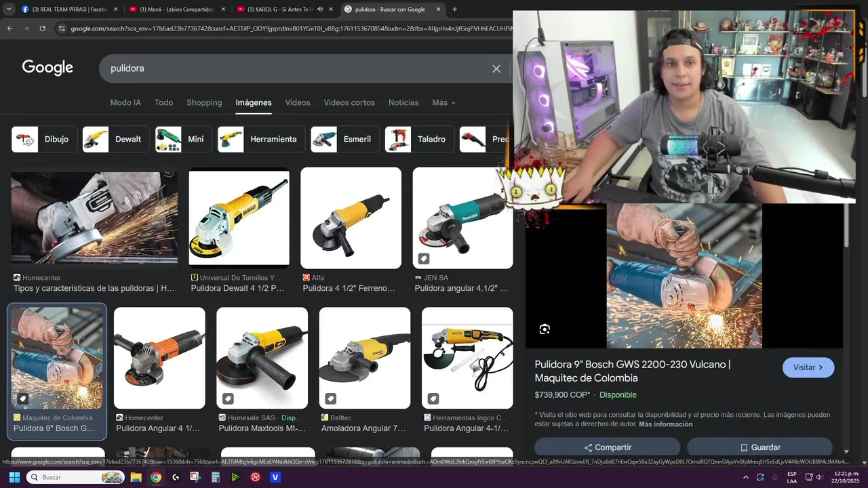Open the Belltec Amoladora Angular image
The height and width of the screenshot is (488, 868).
[365, 358]
